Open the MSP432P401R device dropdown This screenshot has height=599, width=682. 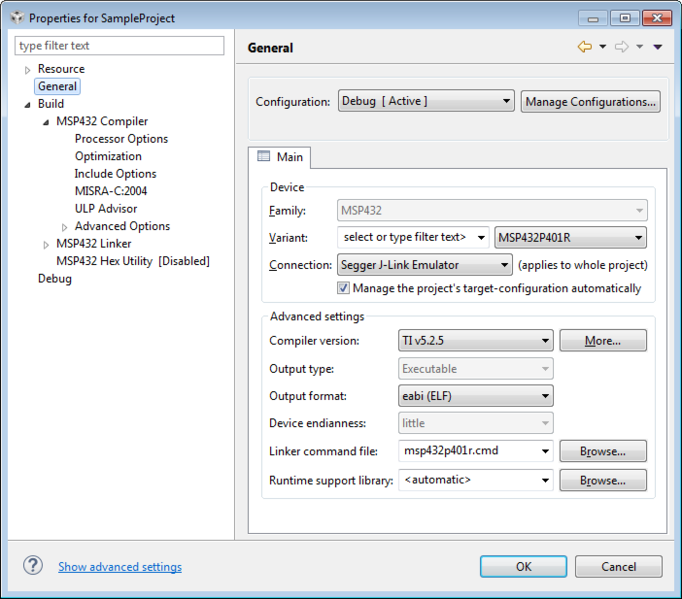pyautogui.click(x=570, y=238)
